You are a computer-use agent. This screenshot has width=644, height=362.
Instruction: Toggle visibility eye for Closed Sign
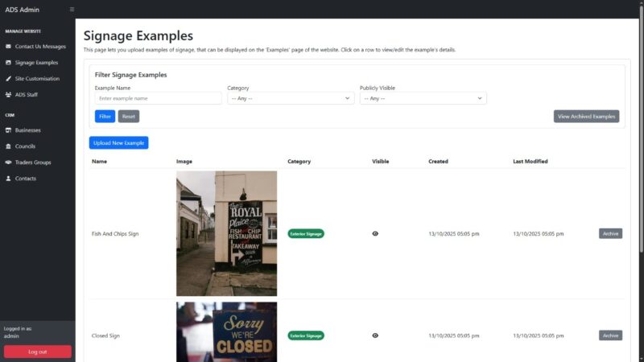(x=375, y=335)
